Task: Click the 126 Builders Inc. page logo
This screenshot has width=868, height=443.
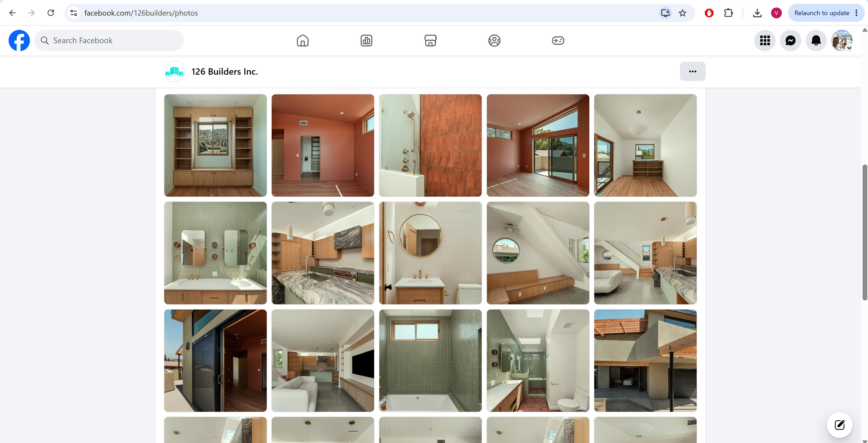Action: point(174,71)
